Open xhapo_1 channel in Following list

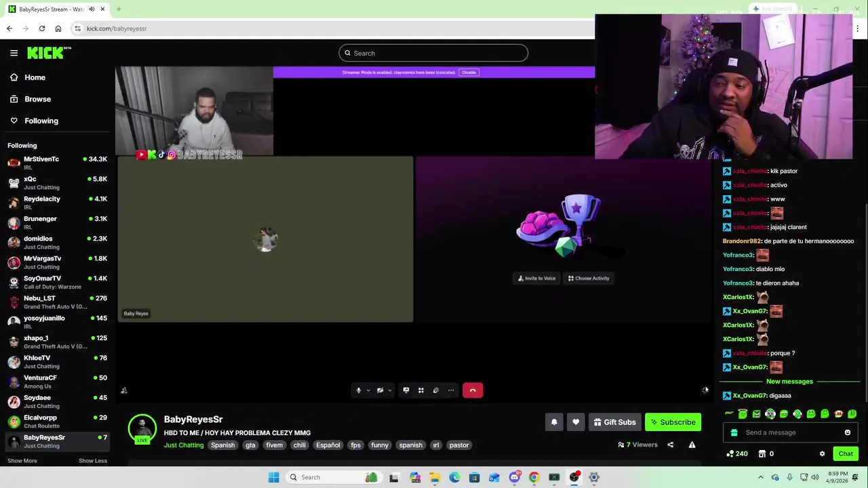(57, 342)
